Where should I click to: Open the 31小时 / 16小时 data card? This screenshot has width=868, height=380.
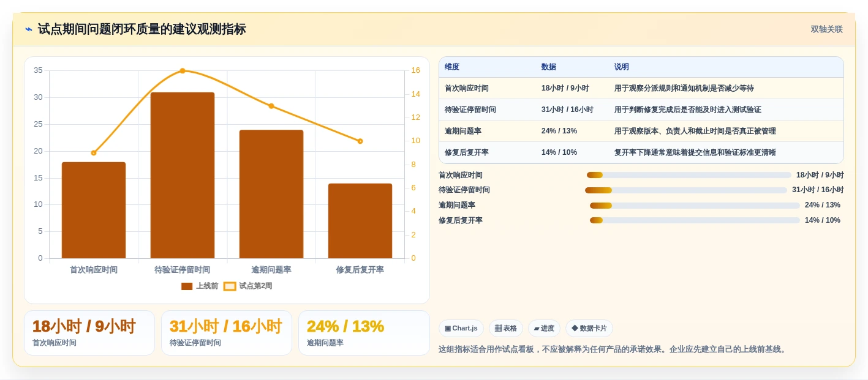[227, 333]
